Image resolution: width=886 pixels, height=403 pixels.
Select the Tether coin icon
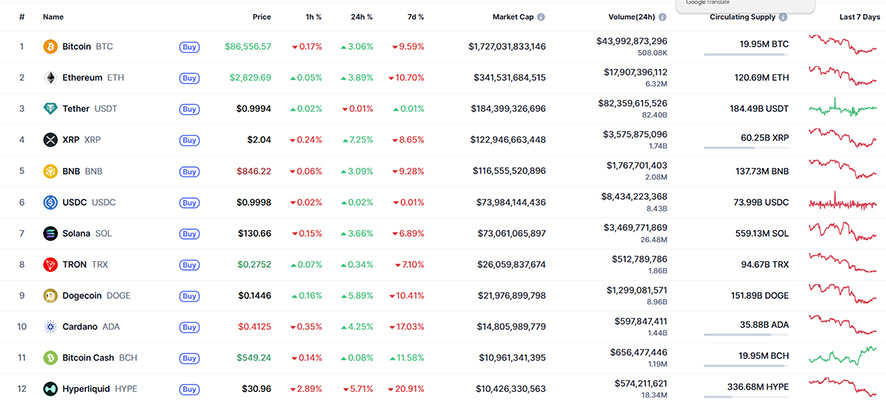(50, 109)
